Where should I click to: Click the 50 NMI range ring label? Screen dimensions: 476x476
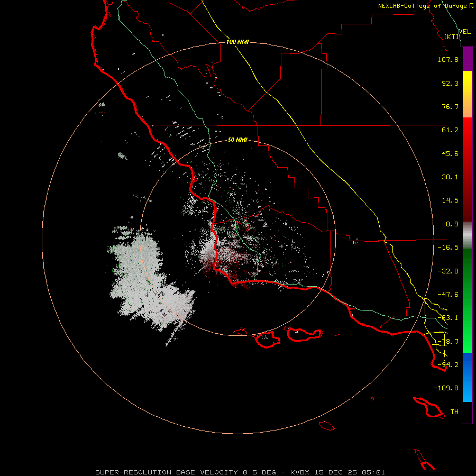point(237,140)
